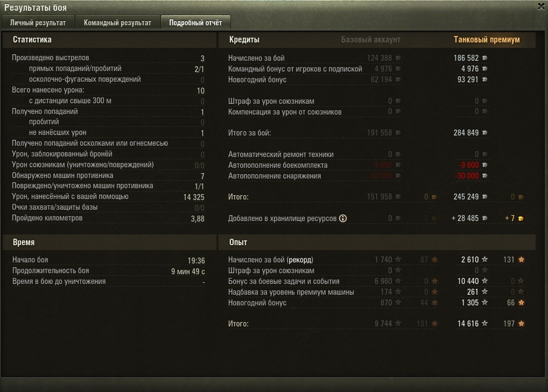Viewport: 548px width, 392px height.
Task: Click the Базовый аккаунт column header
Action: (x=370, y=39)
